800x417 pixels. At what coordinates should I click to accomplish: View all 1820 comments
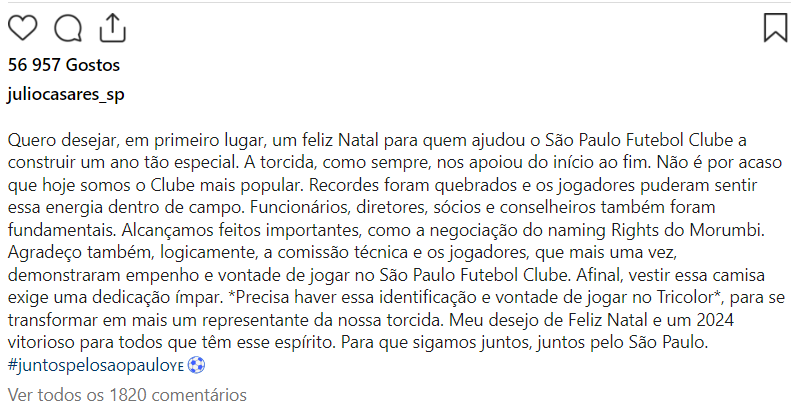[127, 395]
